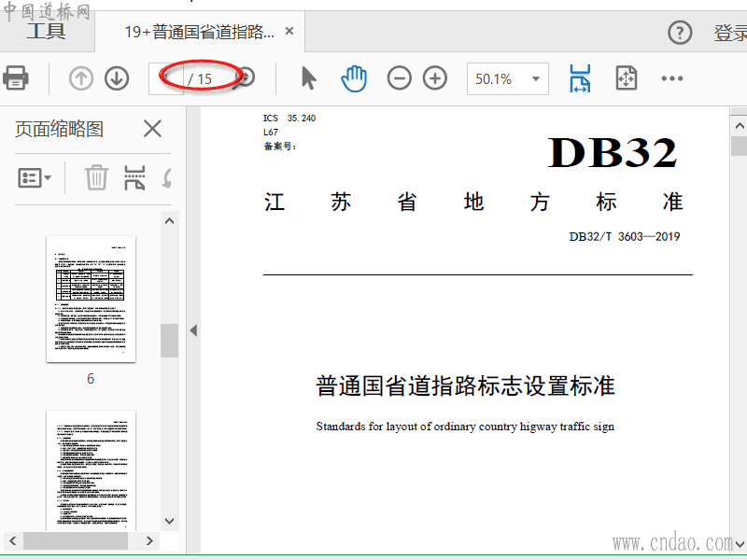Click document view scroll up arrow
This screenshot has height=560, width=747.
740,126
